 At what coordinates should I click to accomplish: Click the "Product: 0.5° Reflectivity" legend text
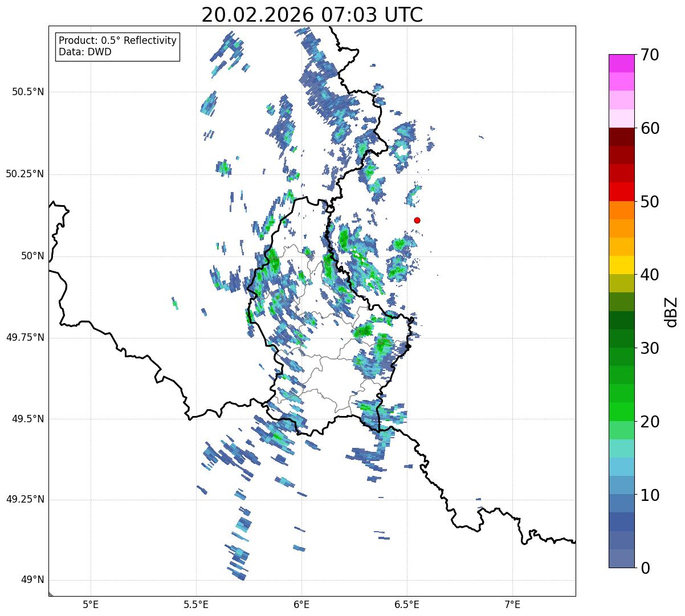click(118, 41)
